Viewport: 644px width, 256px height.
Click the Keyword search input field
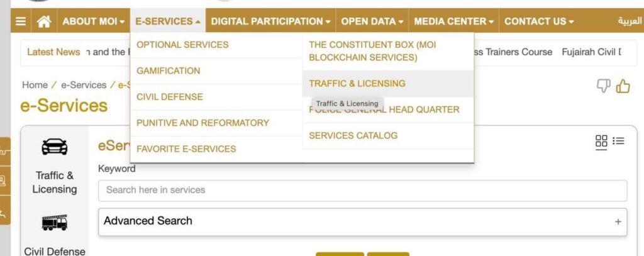point(362,190)
